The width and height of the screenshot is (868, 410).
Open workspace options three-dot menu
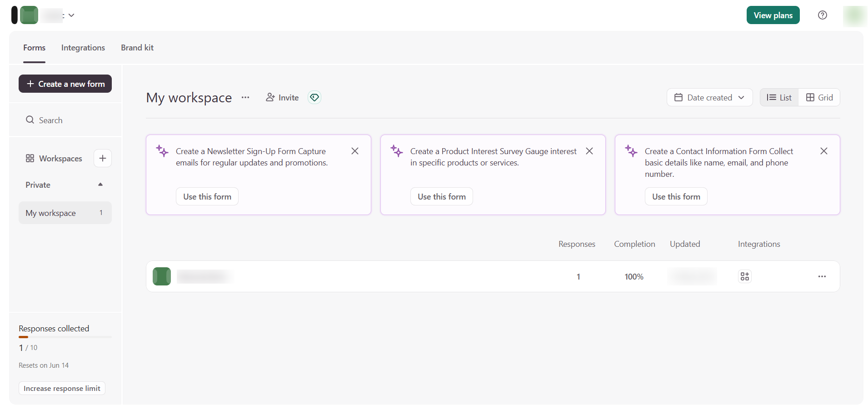[245, 97]
